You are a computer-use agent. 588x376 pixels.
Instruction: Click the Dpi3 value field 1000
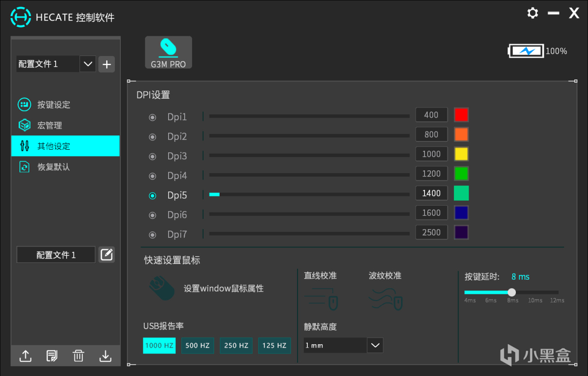pos(431,154)
